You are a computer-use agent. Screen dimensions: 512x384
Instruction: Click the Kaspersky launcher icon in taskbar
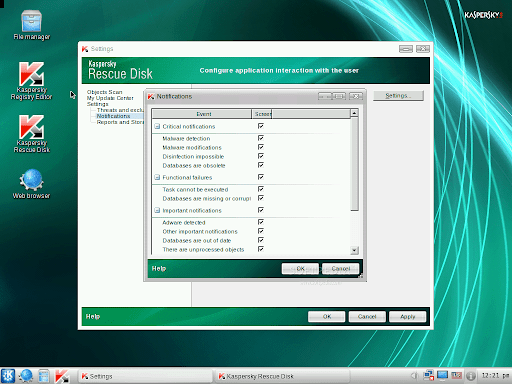(x=62, y=376)
